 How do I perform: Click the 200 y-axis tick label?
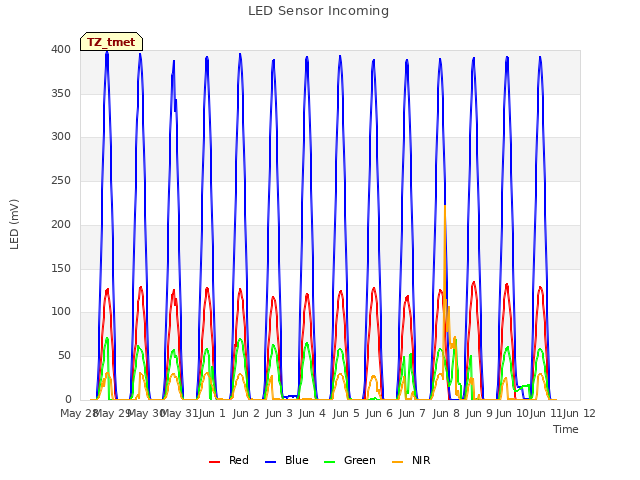point(61,224)
